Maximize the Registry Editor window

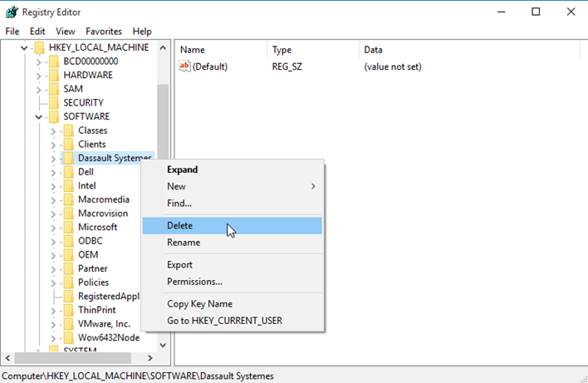[536, 12]
